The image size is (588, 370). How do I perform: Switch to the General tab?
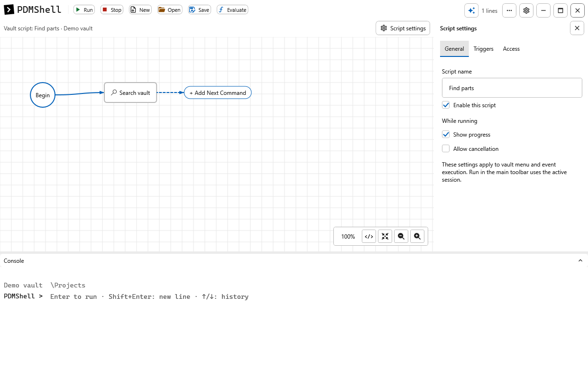(x=454, y=49)
